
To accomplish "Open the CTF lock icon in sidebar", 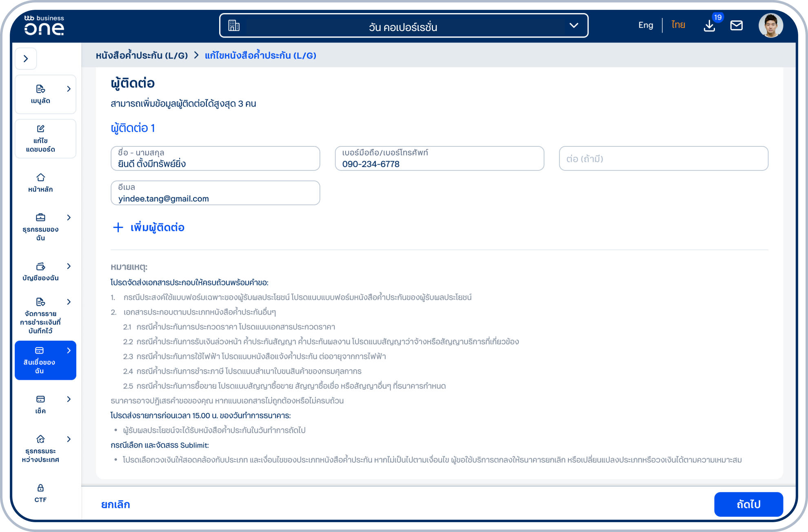I will [40, 492].
